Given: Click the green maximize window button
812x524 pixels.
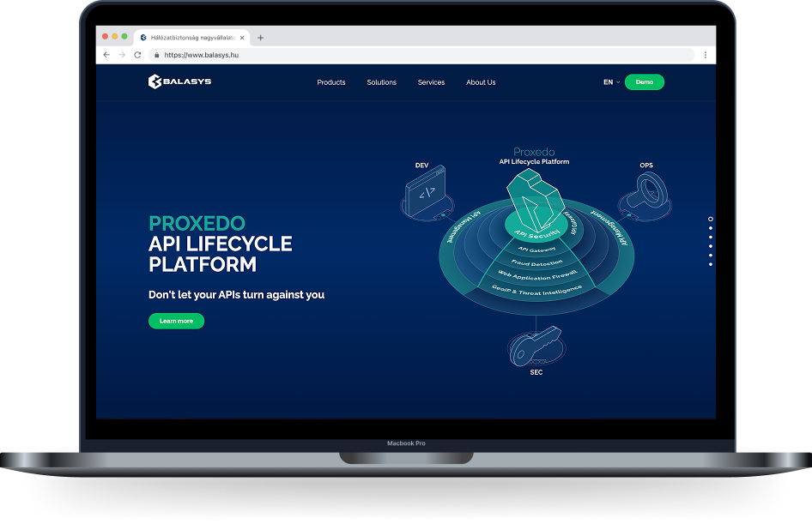Looking at the screenshot, I should coord(124,36).
